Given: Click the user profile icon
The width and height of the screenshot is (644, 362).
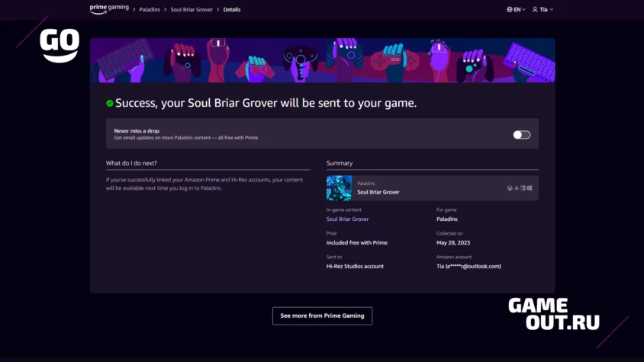Looking at the screenshot, I should 535,9.
